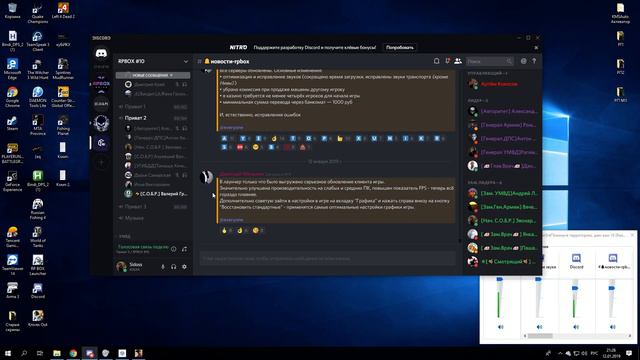Open the skull avatar server
Viewport: 640px width, 360px height.
coord(101,123)
